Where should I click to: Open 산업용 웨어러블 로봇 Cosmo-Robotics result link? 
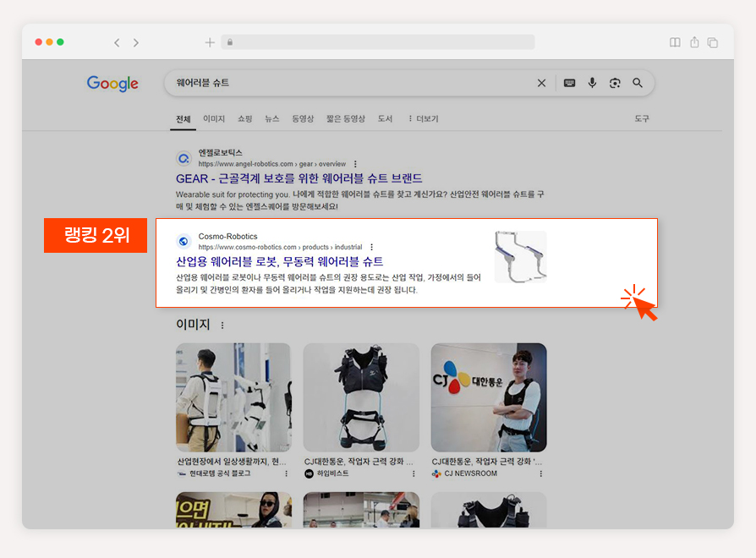pyautogui.click(x=280, y=261)
